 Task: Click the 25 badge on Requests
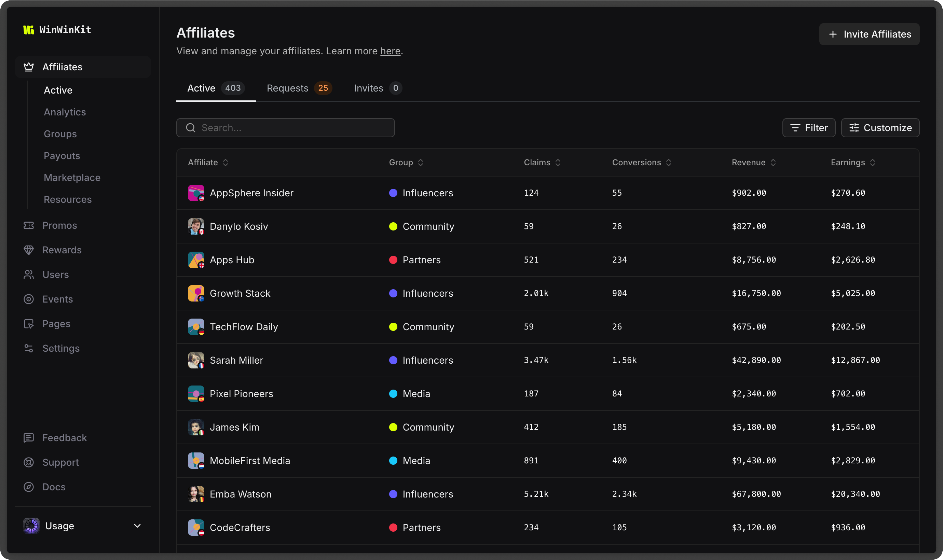click(x=323, y=88)
